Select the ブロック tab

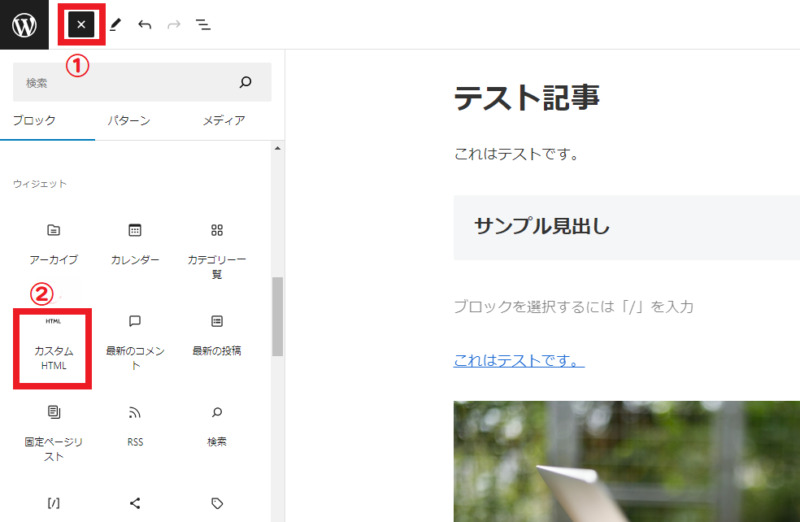pyautogui.click(x=34, y=121)
